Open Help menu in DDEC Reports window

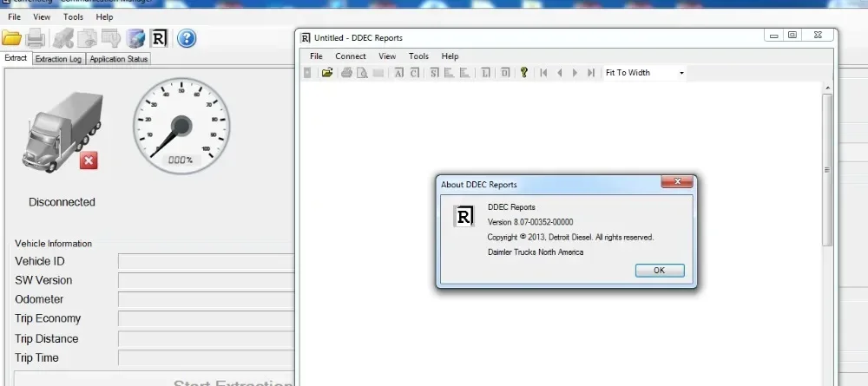coord(450,56)
